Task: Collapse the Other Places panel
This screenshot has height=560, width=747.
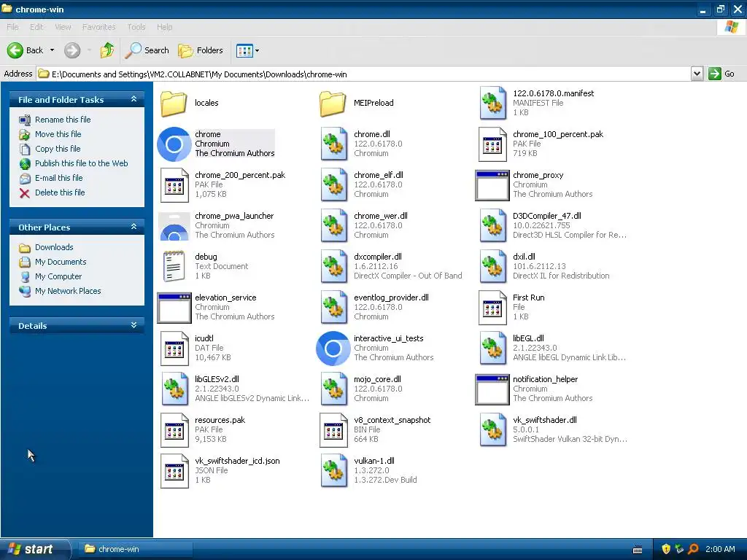Action: (134, 227)
